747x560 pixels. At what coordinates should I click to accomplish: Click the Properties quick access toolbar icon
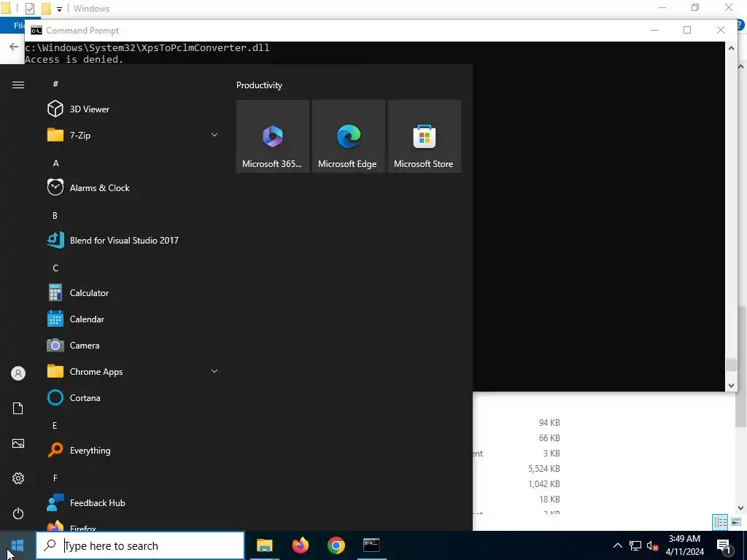coord(30,9)
